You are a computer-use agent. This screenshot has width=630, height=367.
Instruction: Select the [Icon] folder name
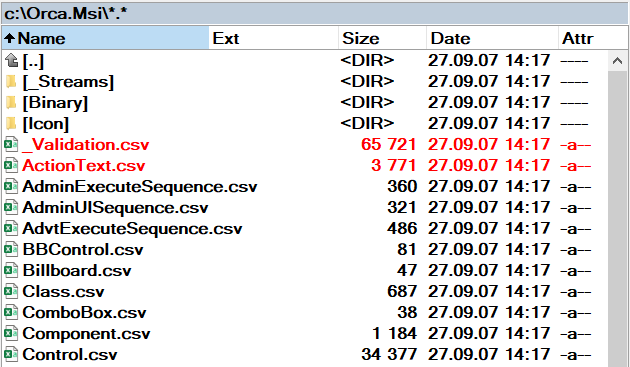click(x=45, y=124)
